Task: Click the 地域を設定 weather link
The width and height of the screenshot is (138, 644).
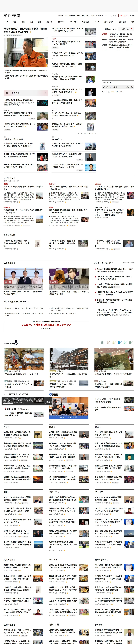Action: point(130,87)
